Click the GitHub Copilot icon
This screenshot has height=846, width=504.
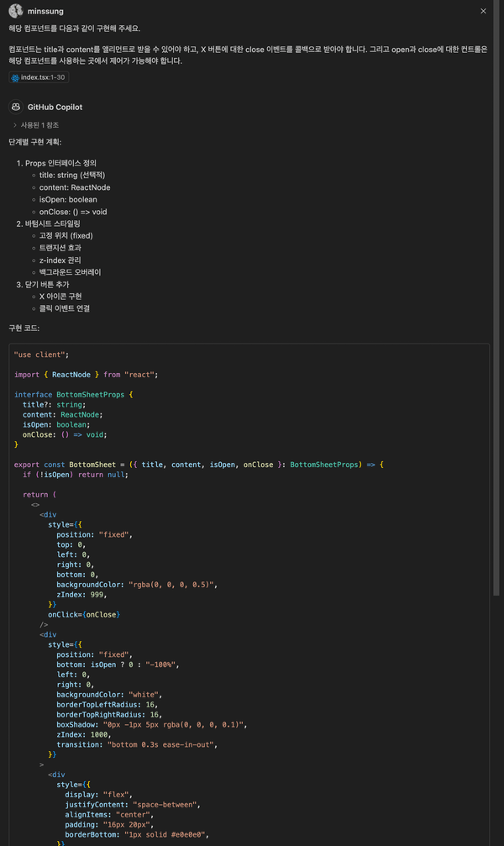coord(15,108)
